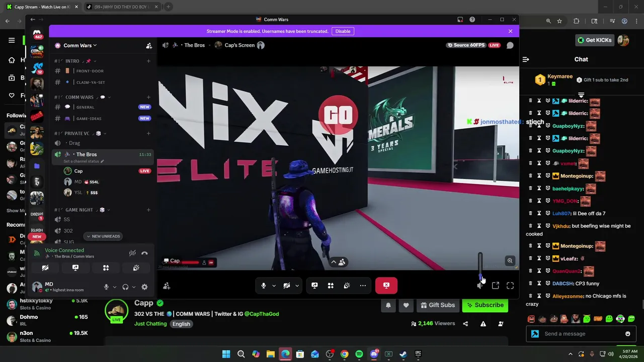Disconnect from voice with the phone icon
Image resolution: width=644 pixels, height=362 pixels.
coord(144,253)
